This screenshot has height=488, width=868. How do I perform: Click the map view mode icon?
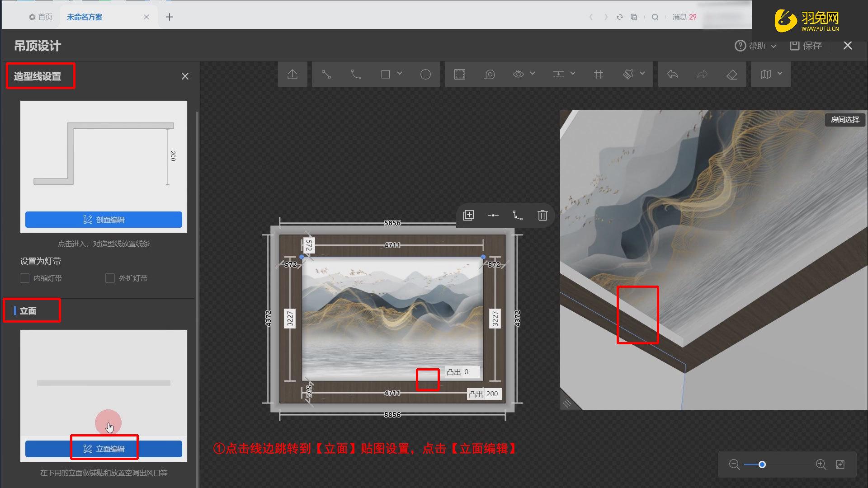click(x=766, y=75)
